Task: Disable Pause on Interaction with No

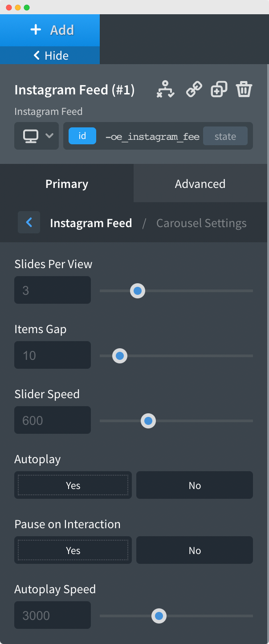Action: point(194,550)
